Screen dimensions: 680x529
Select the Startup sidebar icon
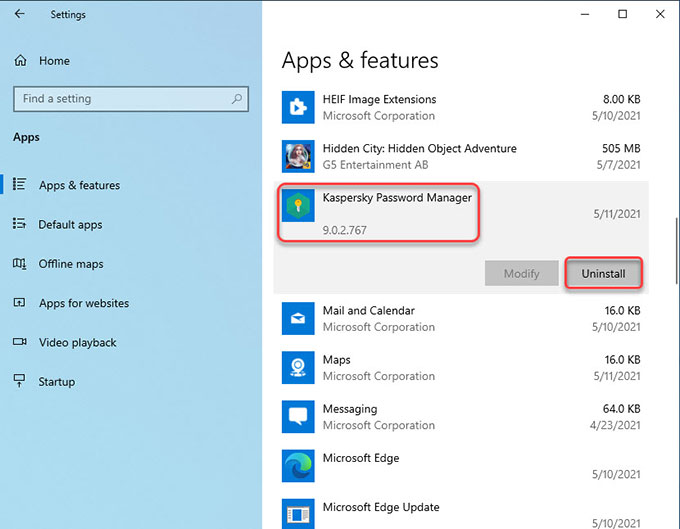point(20,381)
